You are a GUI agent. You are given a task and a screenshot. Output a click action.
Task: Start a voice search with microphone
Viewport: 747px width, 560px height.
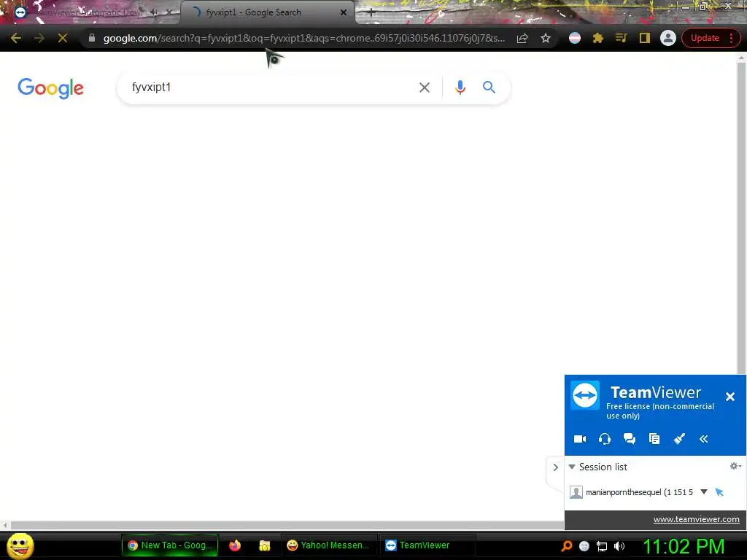460,87
